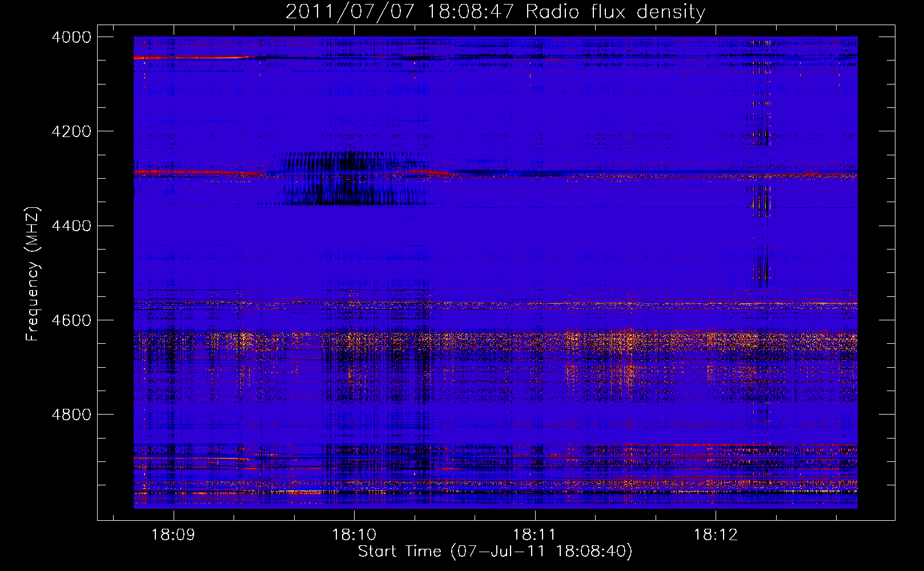924x571 pixels.
Task: Click the 4000 frequency tick label
Action: (x=71, y=37)
